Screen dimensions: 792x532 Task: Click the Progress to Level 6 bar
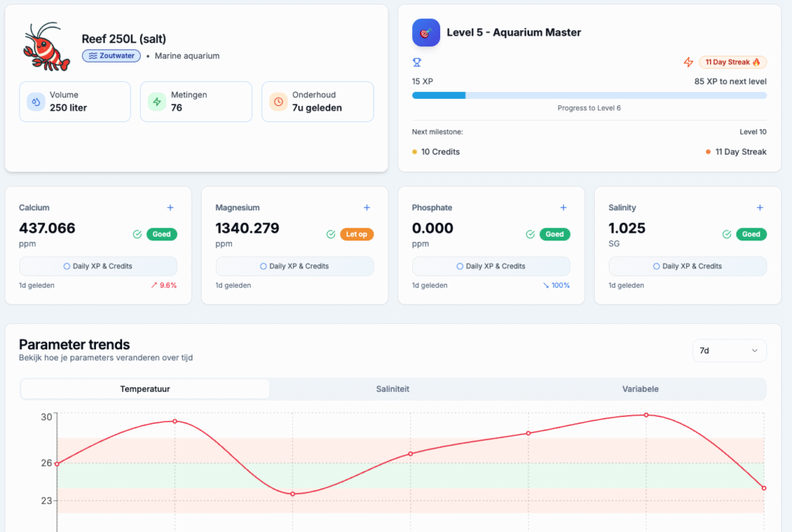[x=589, y=95]
